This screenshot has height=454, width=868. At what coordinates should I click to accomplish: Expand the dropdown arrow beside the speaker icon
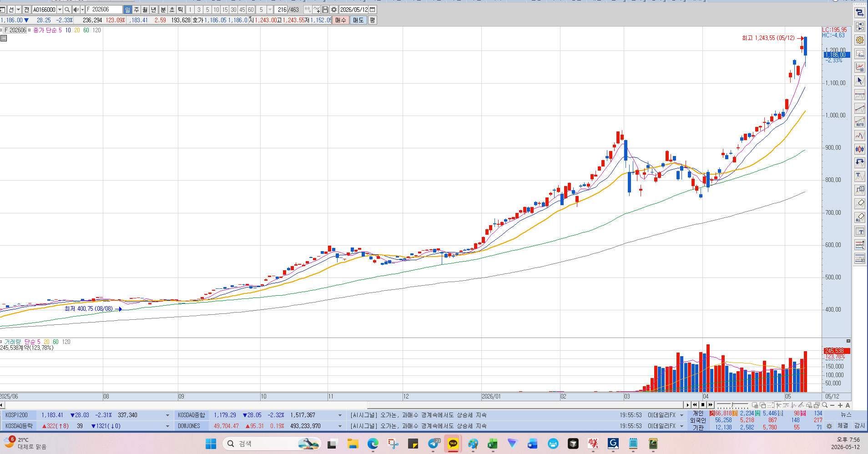[x=82, y=10]
